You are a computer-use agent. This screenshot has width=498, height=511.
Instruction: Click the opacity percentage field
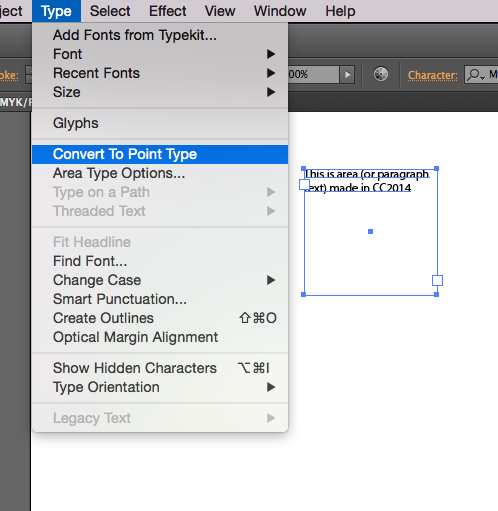click(313, 74)
